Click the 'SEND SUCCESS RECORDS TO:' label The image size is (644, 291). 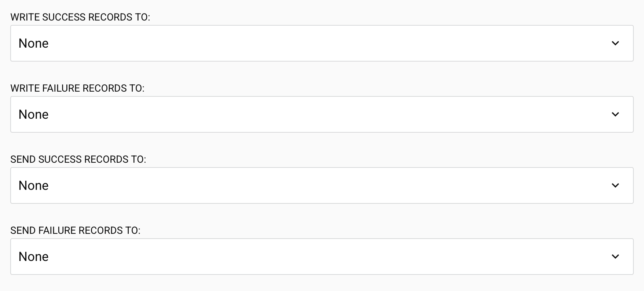pos(78,159)
